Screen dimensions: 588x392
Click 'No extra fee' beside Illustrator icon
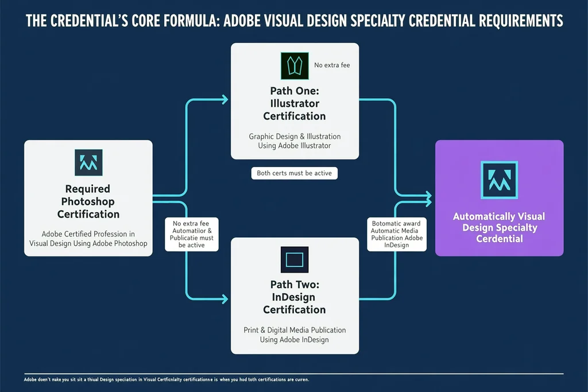(332, 65)
